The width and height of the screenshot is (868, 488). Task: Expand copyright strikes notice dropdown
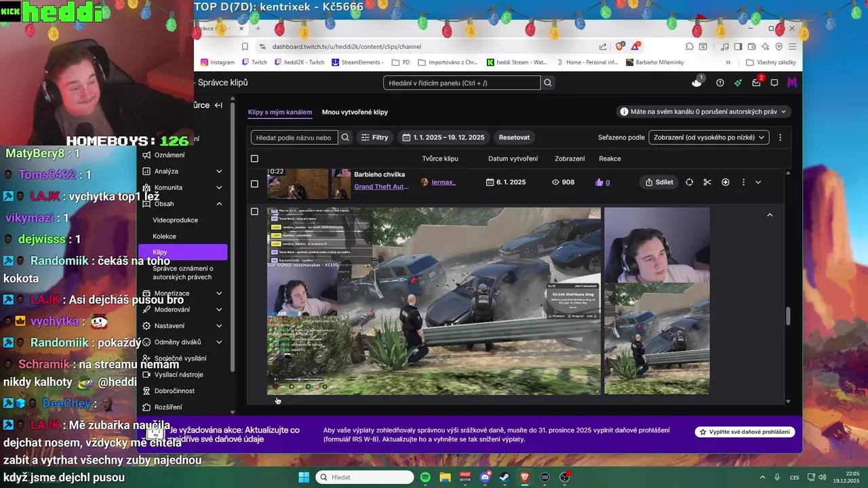(x=703, y=111)
